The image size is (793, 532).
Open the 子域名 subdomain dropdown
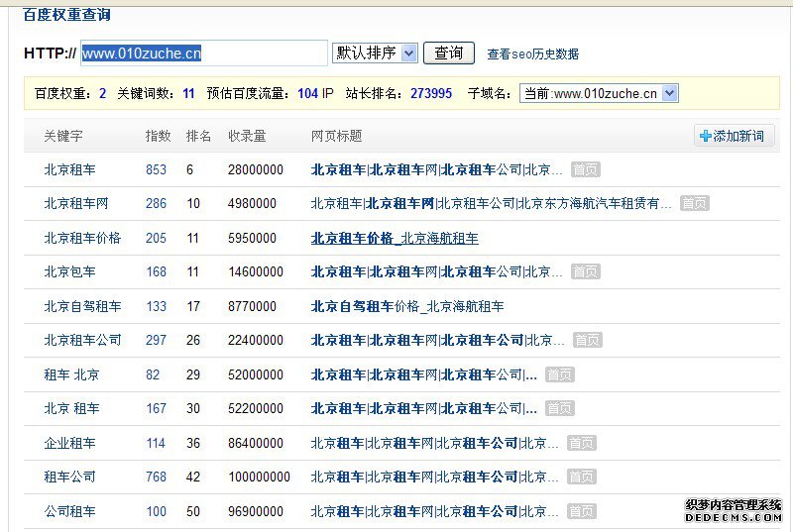pyautogui.click(x=599, y=93)
